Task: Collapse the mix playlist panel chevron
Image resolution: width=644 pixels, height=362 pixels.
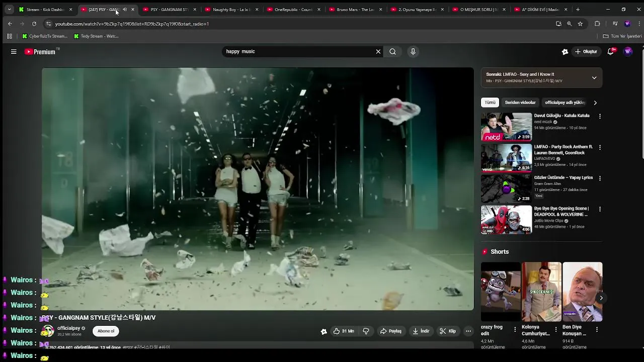Action: [594, 78]
